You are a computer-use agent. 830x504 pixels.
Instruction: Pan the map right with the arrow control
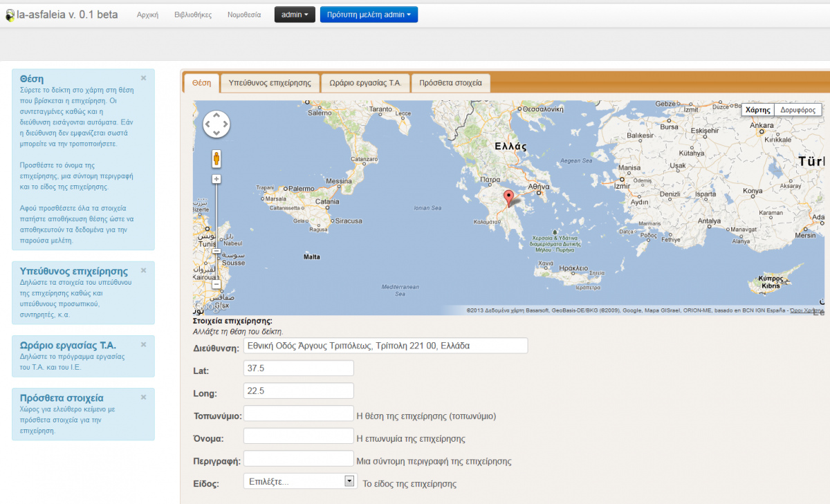(x=225, y=124)
